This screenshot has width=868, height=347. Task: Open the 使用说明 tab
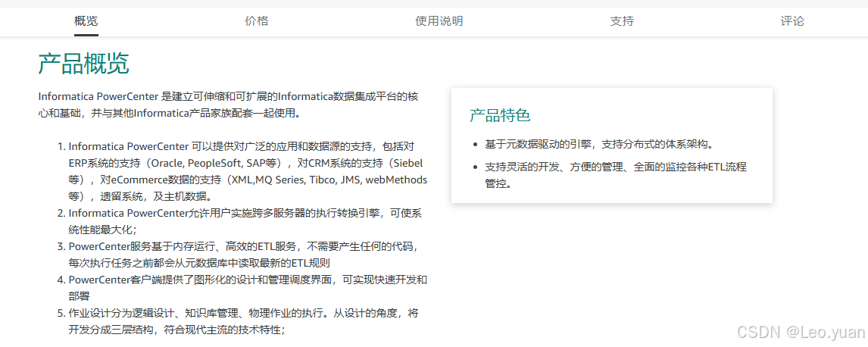point(439,21)
